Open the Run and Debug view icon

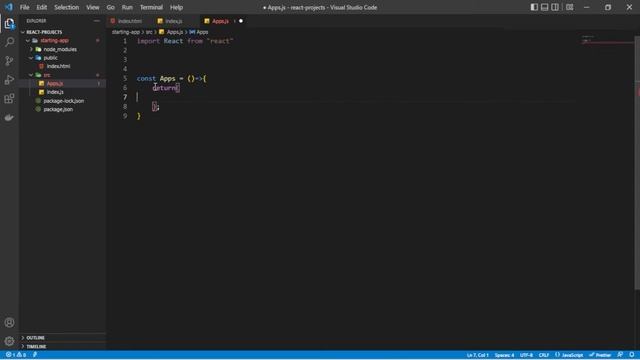tap(9, 80)
